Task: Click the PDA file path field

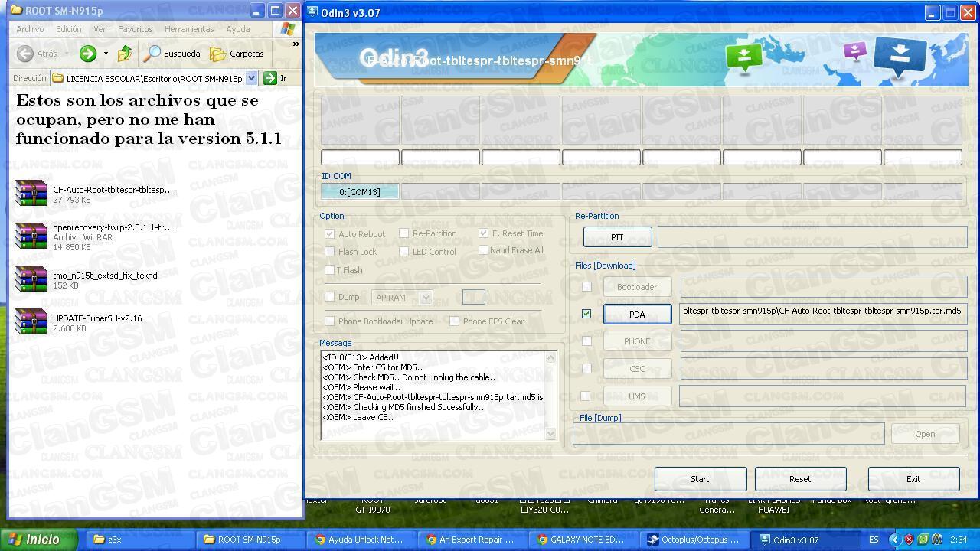Action: pyautogui.click(x=822, y=313)
